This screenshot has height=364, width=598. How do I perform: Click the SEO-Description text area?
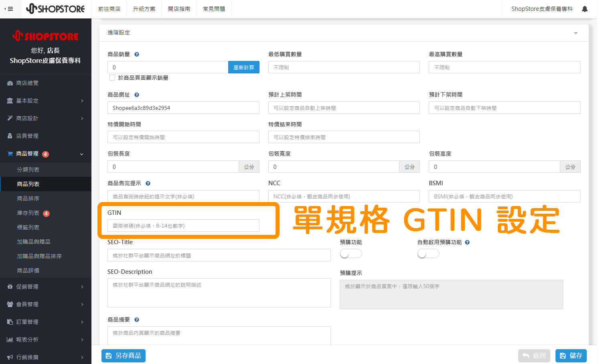point(219,293)
